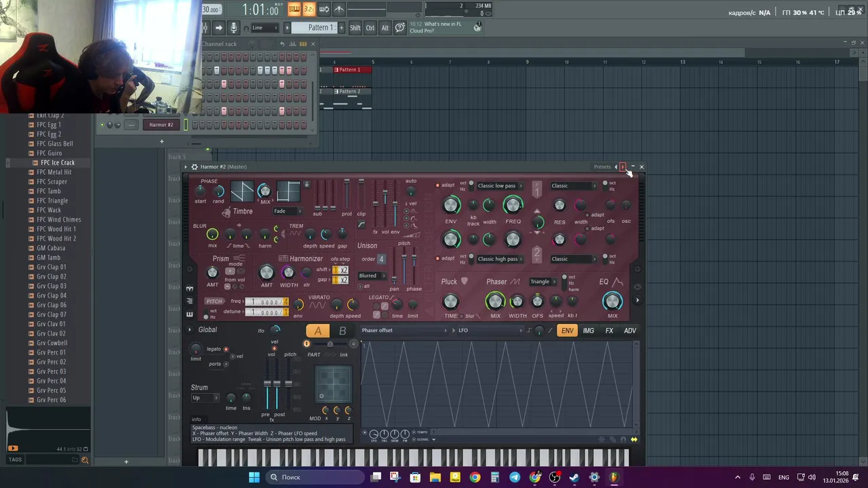Open the Classic low pass filter dropdown
The image size is (868, 488).
500,186
